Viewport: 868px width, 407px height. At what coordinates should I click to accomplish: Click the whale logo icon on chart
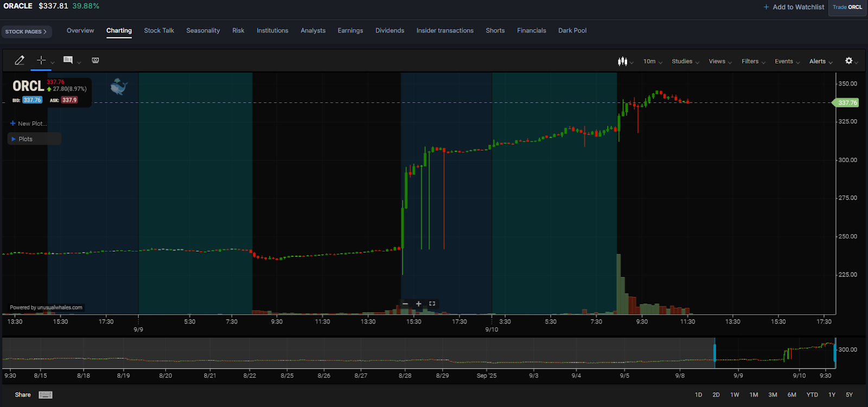tap(118, 87)
